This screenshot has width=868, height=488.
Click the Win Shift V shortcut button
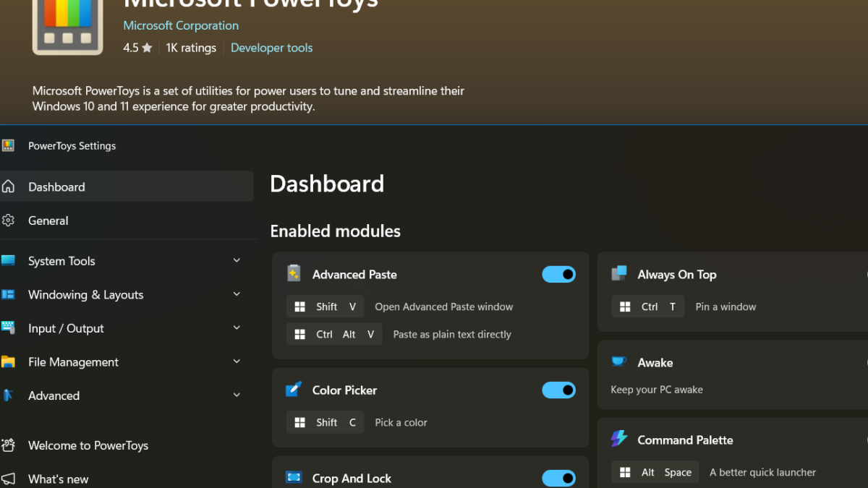[x=325, y=307]
